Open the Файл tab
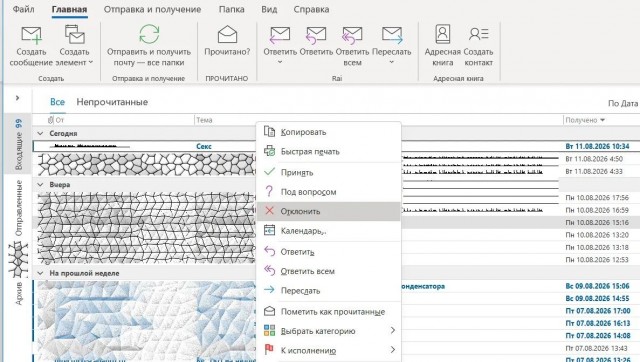The height and width of the screenshot is (362, 640). pos(23,9)
